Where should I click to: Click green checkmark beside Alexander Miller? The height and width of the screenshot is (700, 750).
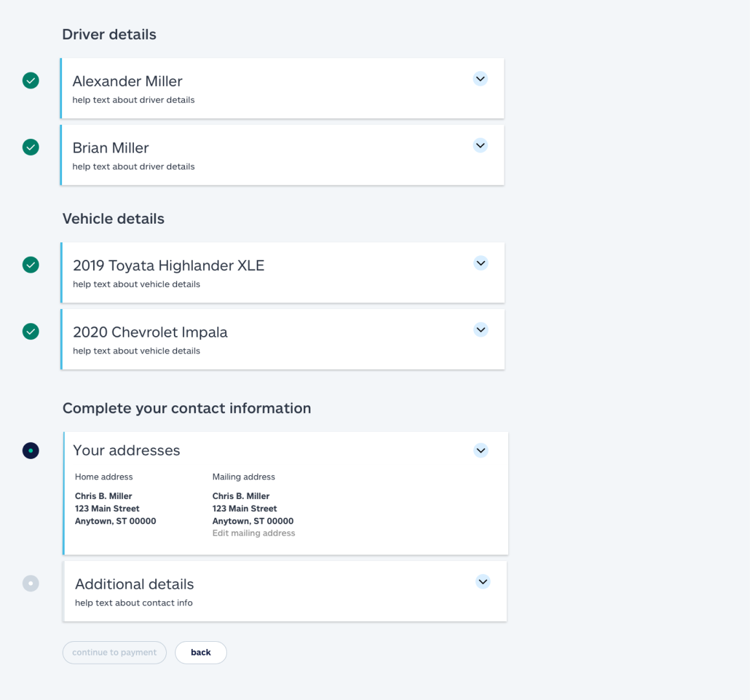coord(30,81)
